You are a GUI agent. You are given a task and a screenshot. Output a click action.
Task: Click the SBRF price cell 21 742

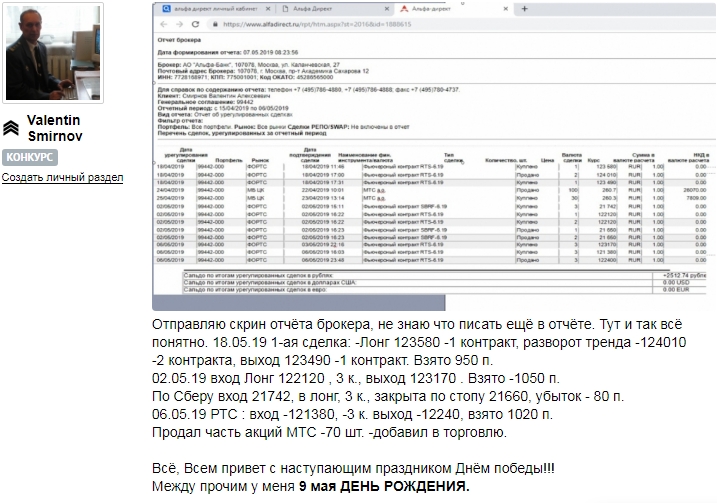pyautogui.click(x=608, y=207)
